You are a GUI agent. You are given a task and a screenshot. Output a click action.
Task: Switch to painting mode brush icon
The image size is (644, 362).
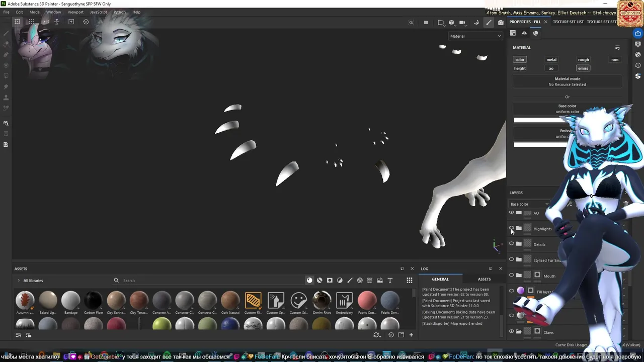coord(489,22)
